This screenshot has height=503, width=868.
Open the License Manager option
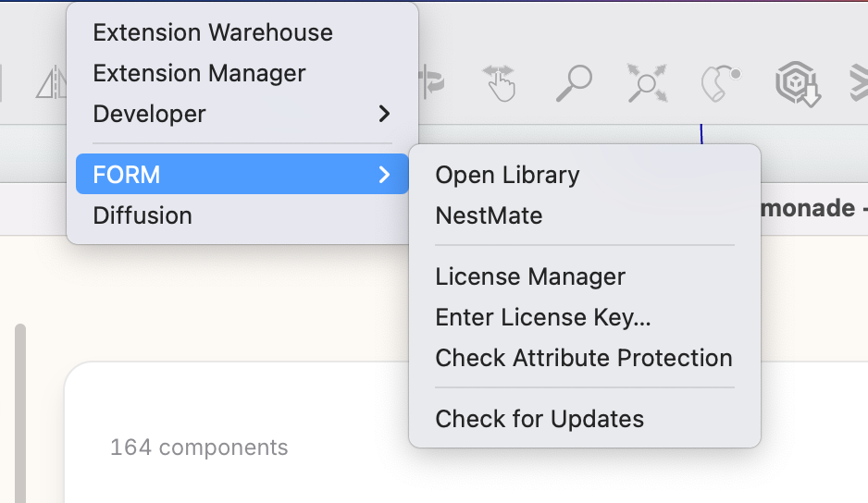[x=530, y=276]
